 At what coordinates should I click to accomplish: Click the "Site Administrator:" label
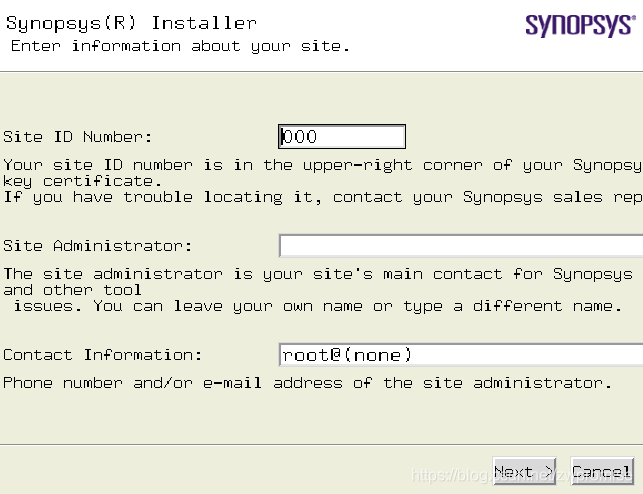pos(98,246)
